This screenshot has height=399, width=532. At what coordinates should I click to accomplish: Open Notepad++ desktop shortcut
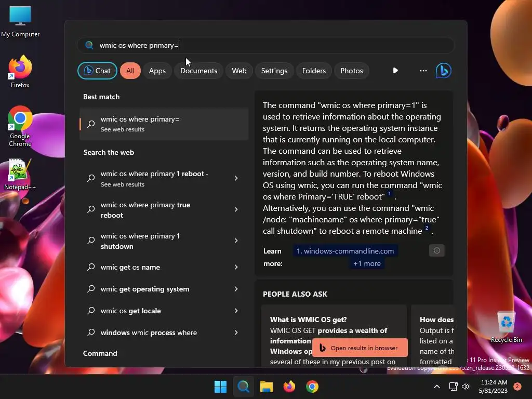(x=20, y=175)
